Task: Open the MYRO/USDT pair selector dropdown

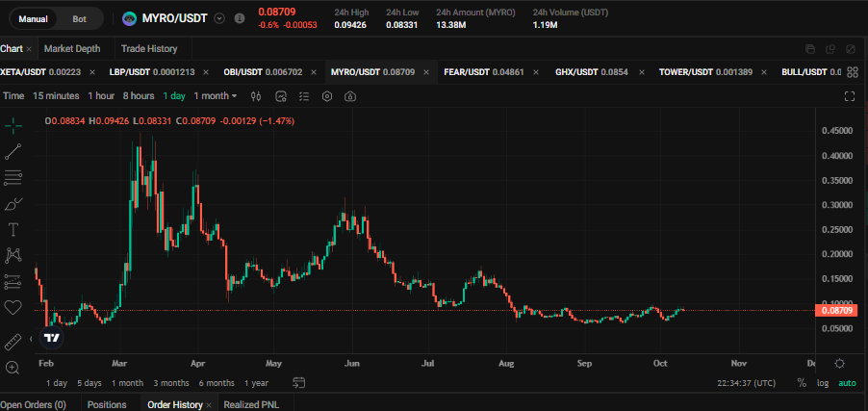Action: [219, 18]
